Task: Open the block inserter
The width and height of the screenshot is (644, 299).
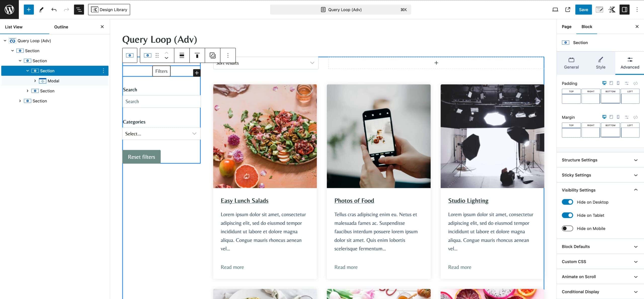Action: point(28,9)
